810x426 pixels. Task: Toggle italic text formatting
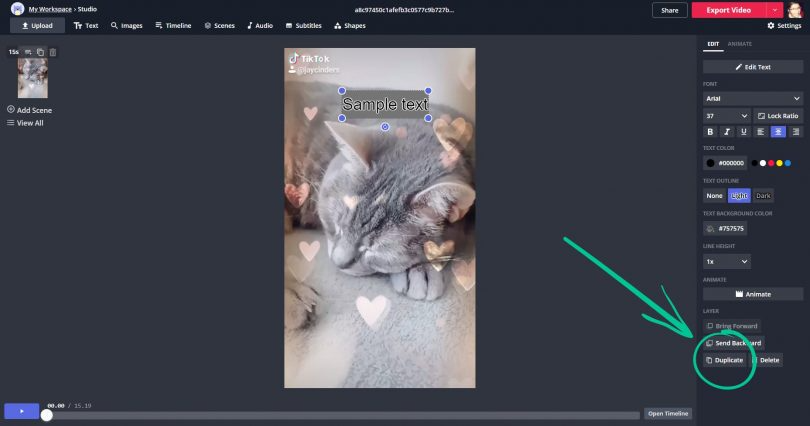pos(727,131)
